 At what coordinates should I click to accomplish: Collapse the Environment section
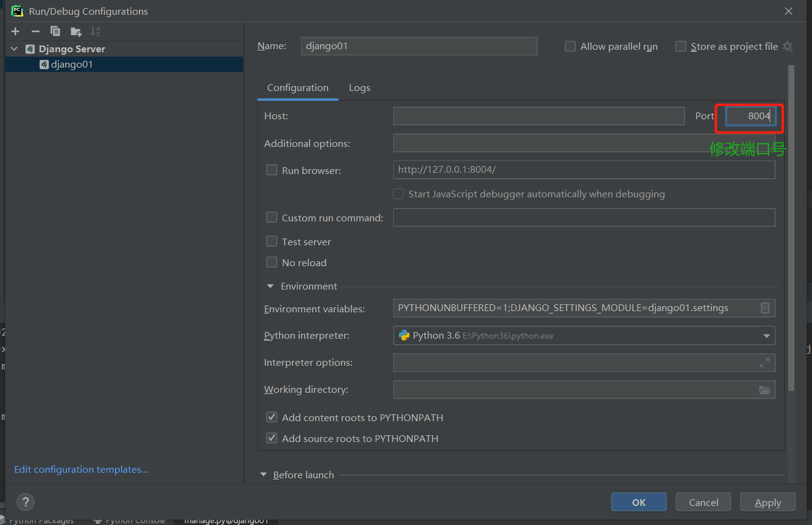click(x=270, y=286)
